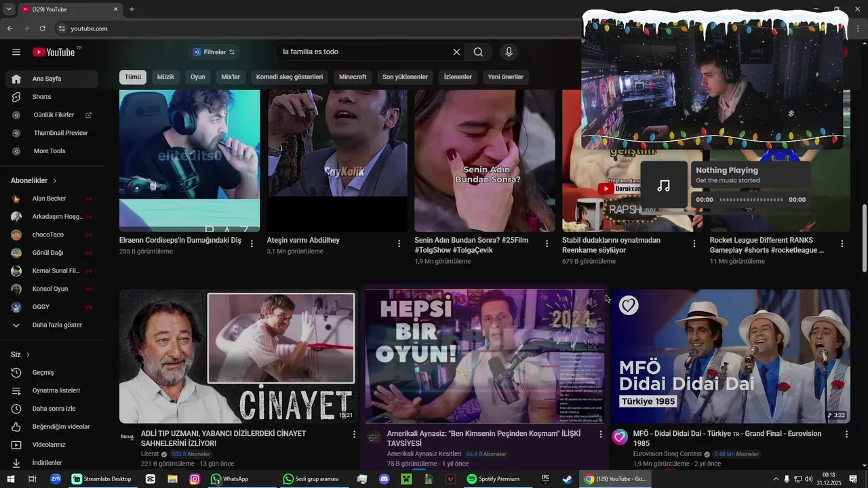This screenshot has width=868, height=488.
Task: Play the HEPSİ BİR OYUN thumbnail video
Action: pos(484,357)
